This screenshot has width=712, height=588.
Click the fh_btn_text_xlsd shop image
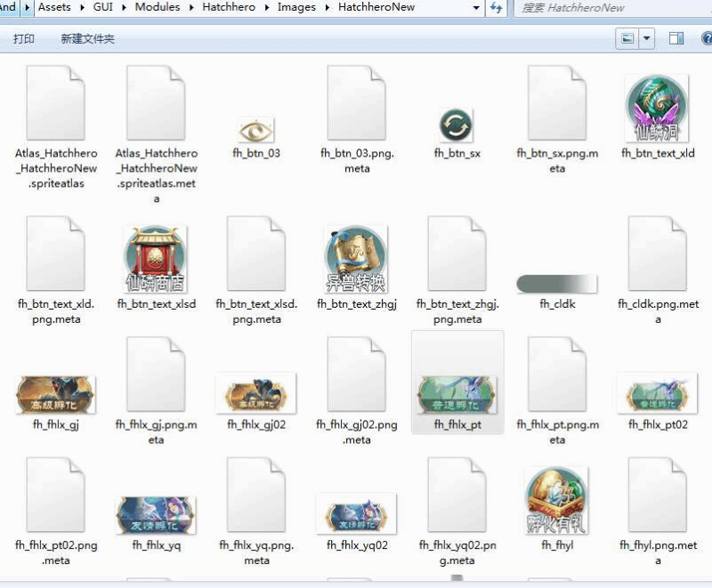click(156, 259)
